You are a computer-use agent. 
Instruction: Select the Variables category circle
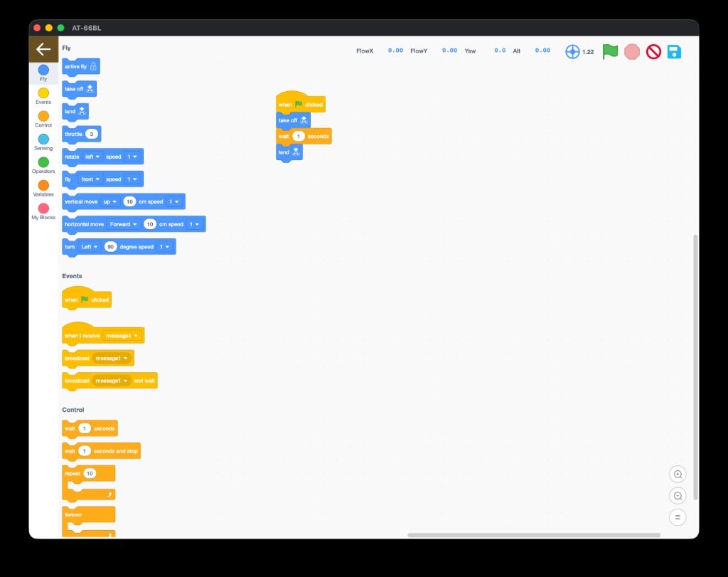(43, 186)
